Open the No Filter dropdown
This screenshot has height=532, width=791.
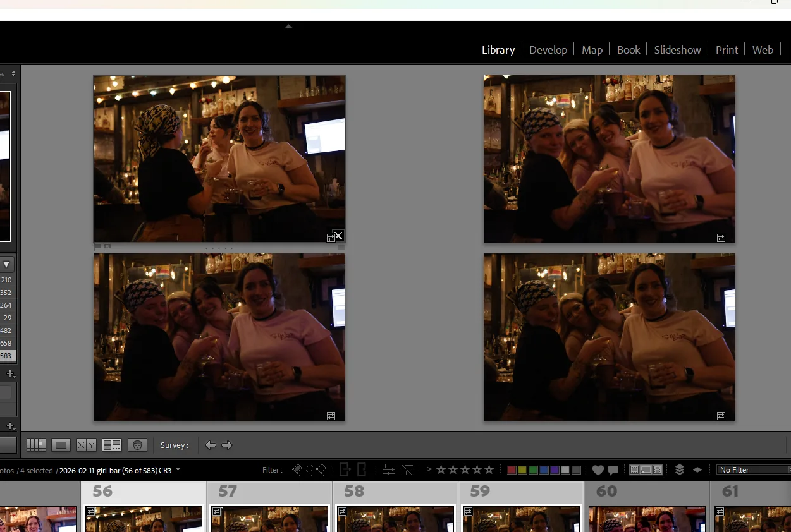point(752,469)
